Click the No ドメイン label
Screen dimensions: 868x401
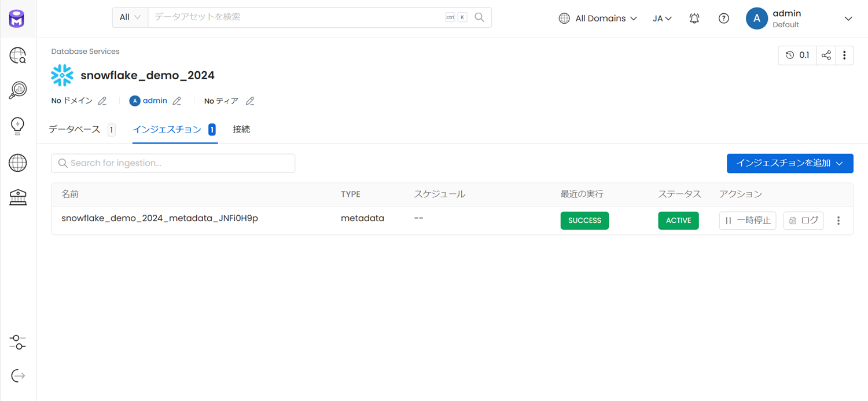click(72, 101)
